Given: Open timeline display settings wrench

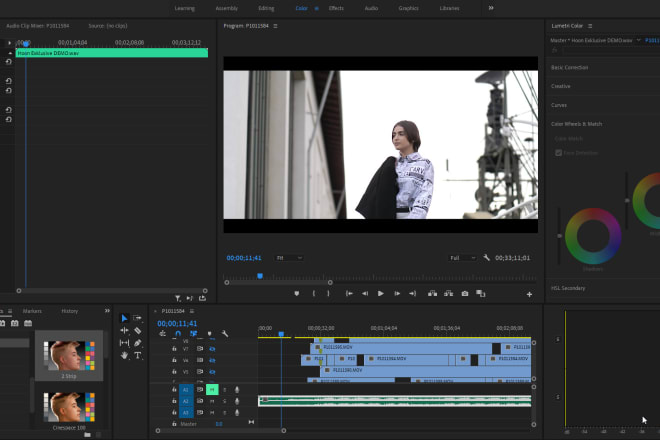Looking at the screenshot, I should tap(225, 334).
